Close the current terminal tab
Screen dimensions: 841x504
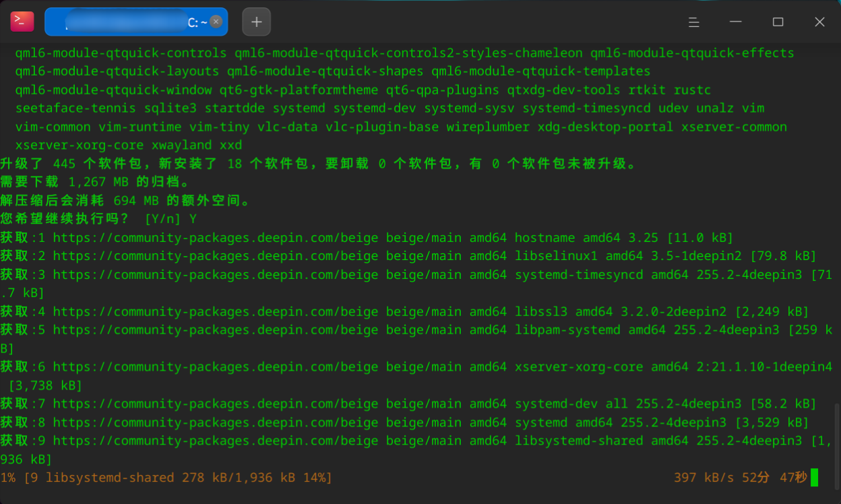coord(216,22)
